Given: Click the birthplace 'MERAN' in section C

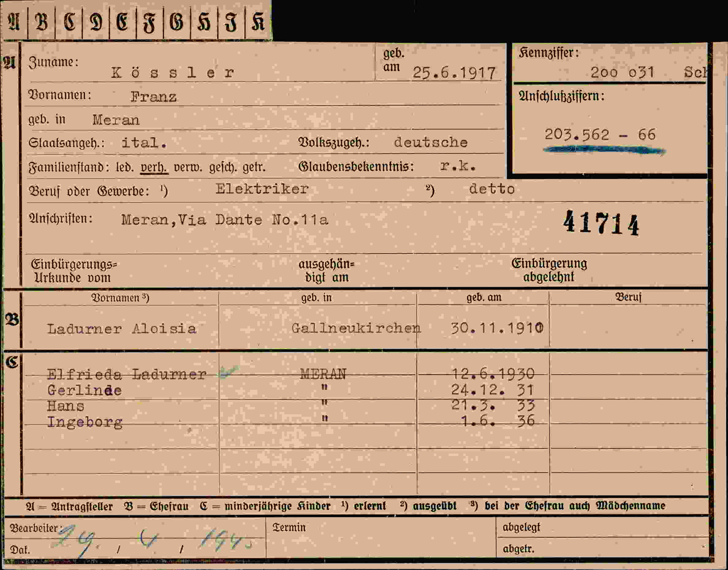Looking at the screenshot, I should (x=323, y=374).
